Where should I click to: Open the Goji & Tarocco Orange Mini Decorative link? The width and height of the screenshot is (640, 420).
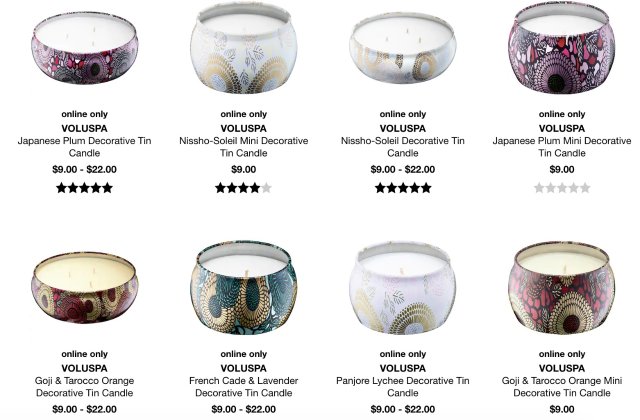click(x=562, y=387)
